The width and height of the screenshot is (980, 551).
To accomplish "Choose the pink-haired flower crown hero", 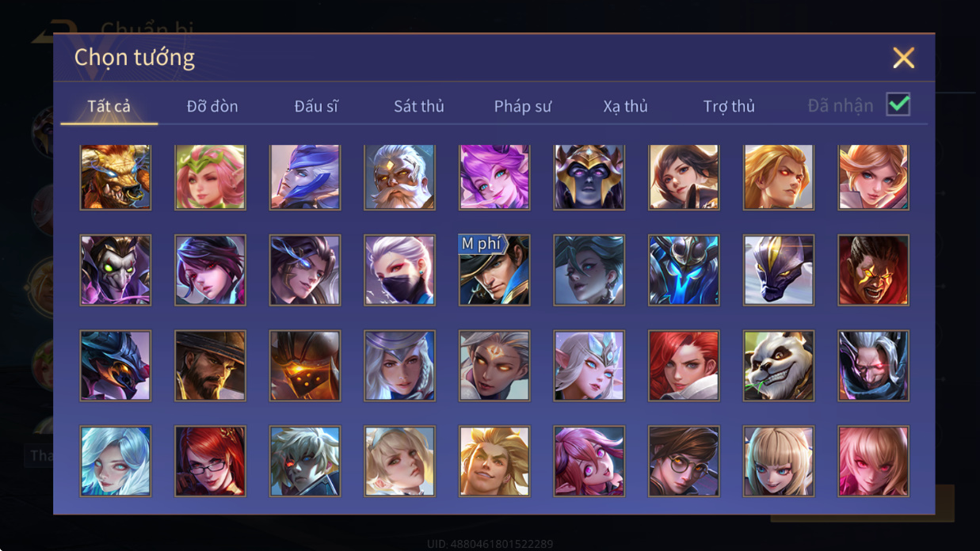I will tap(210, 177).
